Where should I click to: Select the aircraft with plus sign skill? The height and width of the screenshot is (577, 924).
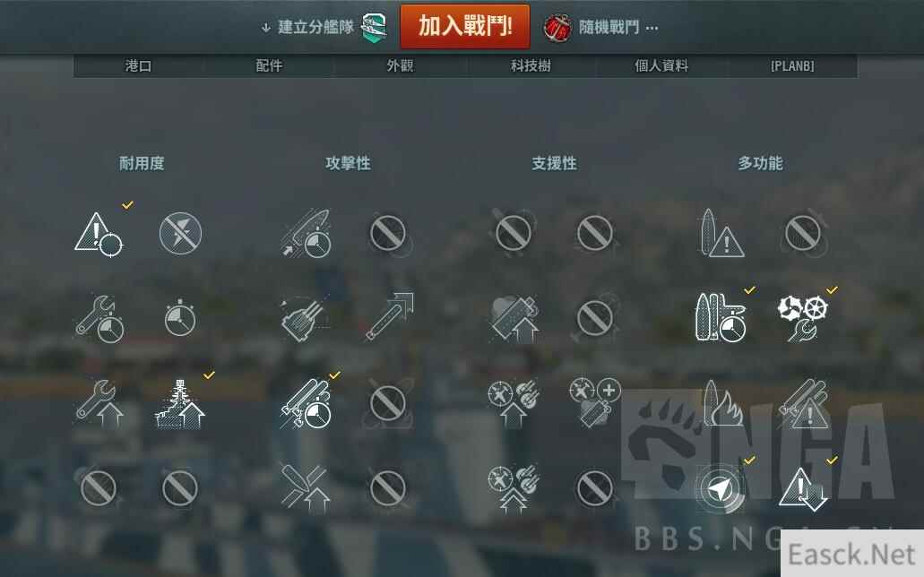tap(594, 403)
